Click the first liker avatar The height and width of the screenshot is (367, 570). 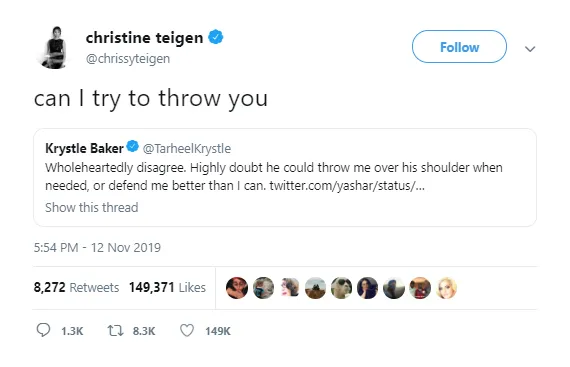(x=237, y=288)
